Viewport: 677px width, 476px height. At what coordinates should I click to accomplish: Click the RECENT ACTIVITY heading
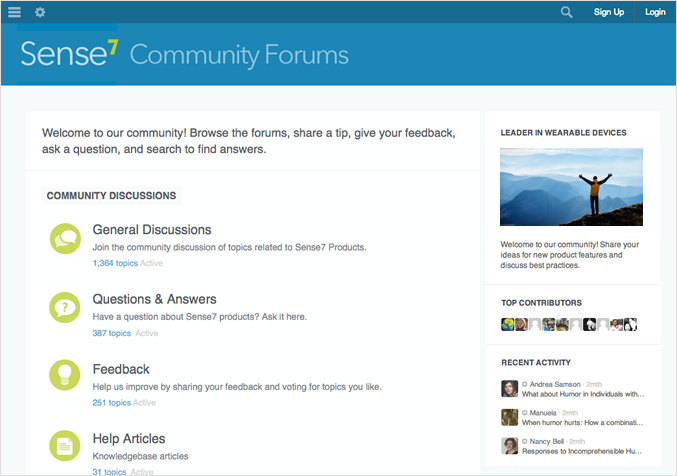536,362
